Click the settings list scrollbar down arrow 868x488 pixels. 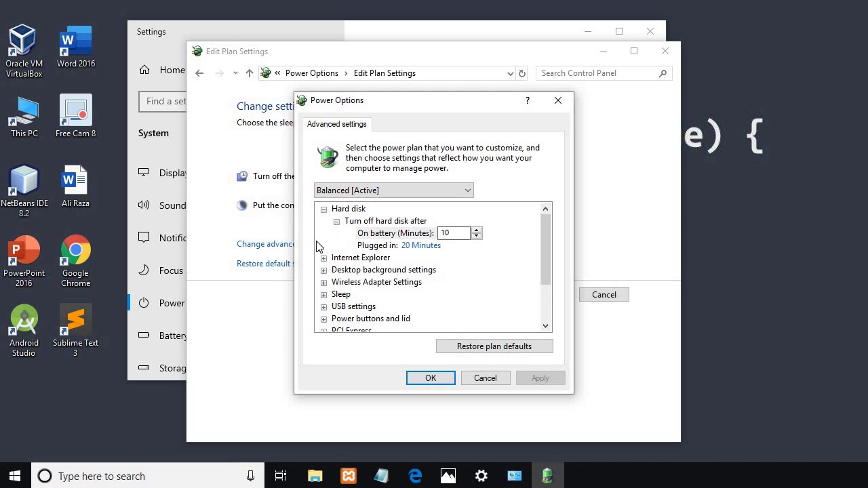546,326
